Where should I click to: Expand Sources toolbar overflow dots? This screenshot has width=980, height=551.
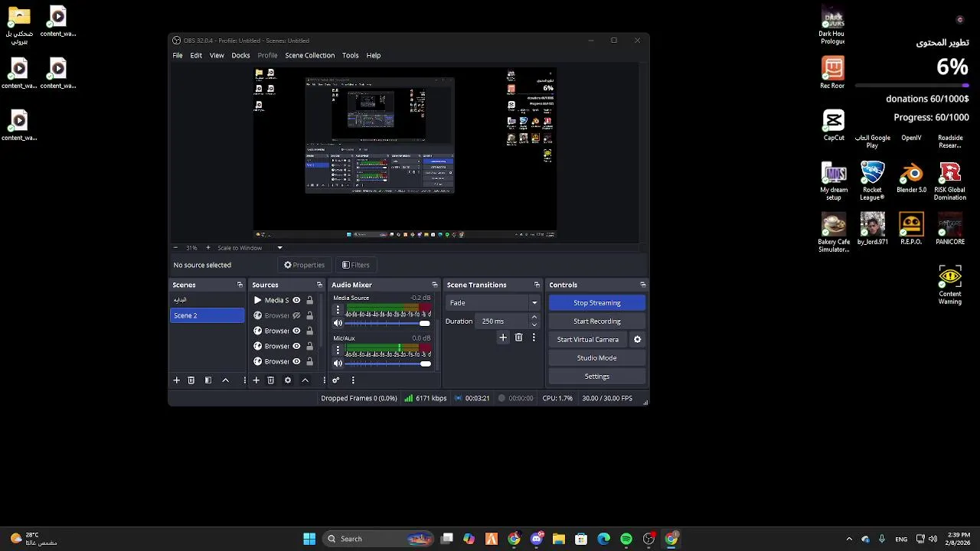[325, 380]
